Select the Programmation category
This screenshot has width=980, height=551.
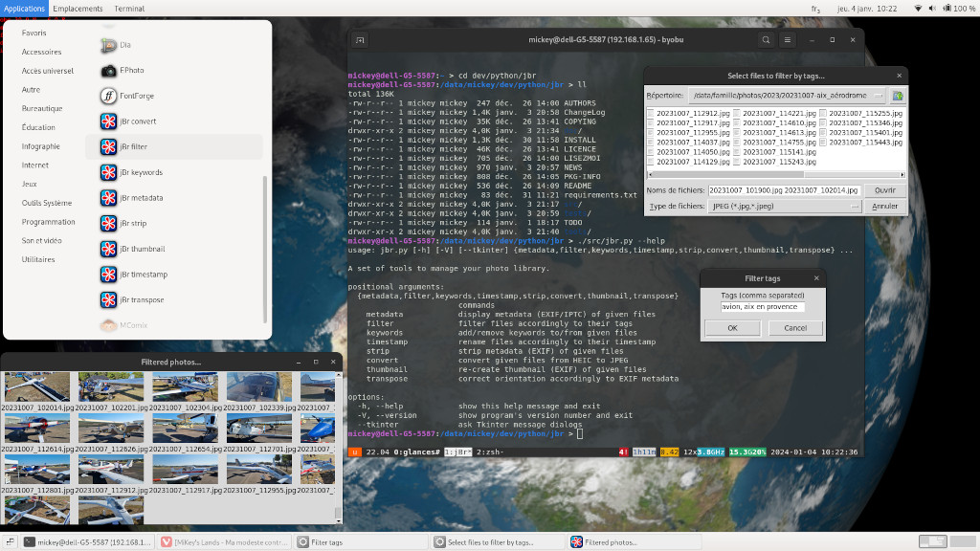tap(48, 222)
